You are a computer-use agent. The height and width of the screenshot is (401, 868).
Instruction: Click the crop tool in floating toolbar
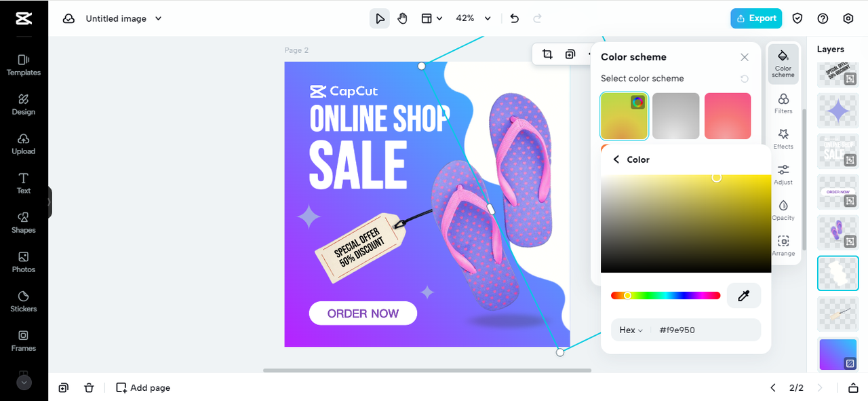pyautogui.click(x=547, y=54)
